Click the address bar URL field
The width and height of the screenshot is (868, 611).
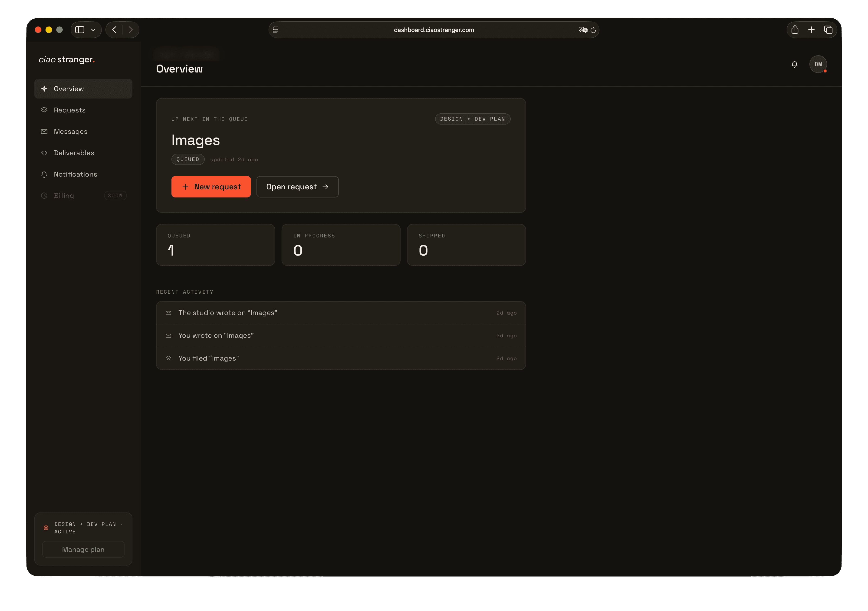click(x=434, y=30)
